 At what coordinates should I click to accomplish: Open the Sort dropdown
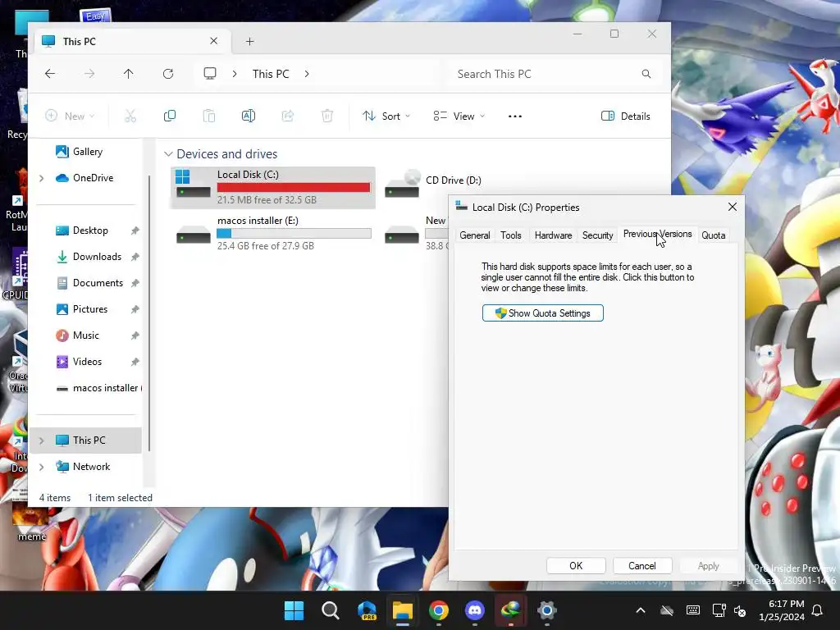click(386, 116)
